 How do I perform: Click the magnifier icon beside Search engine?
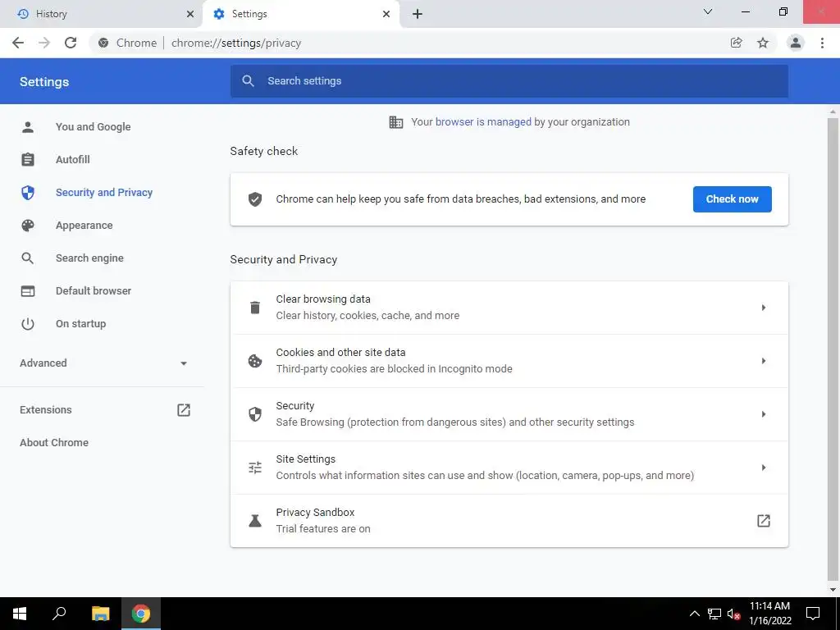[28, 258]
